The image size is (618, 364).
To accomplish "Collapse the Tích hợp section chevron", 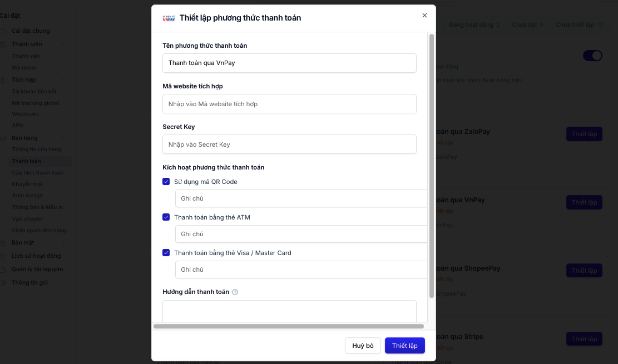I will [63, 80].
